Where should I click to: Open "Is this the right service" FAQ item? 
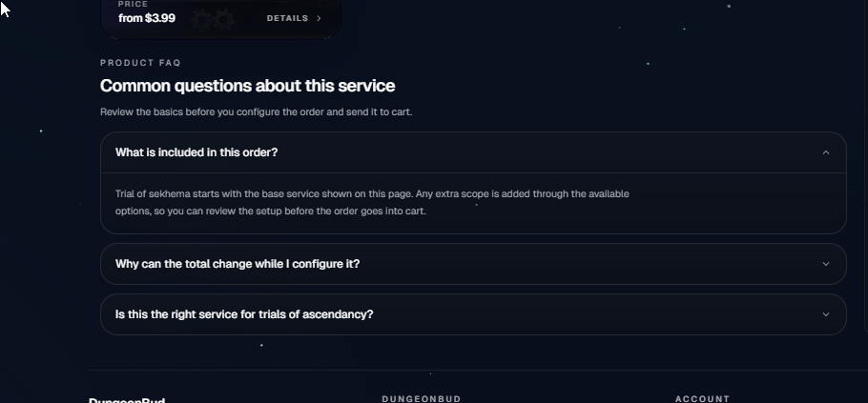click(244, 314)
